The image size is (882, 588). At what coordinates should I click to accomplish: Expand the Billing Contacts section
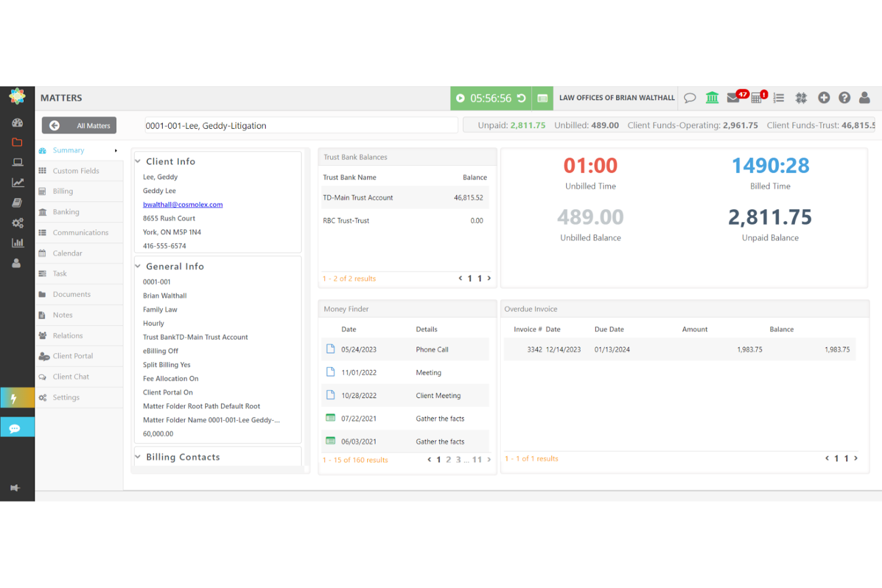tap(138, 457)
